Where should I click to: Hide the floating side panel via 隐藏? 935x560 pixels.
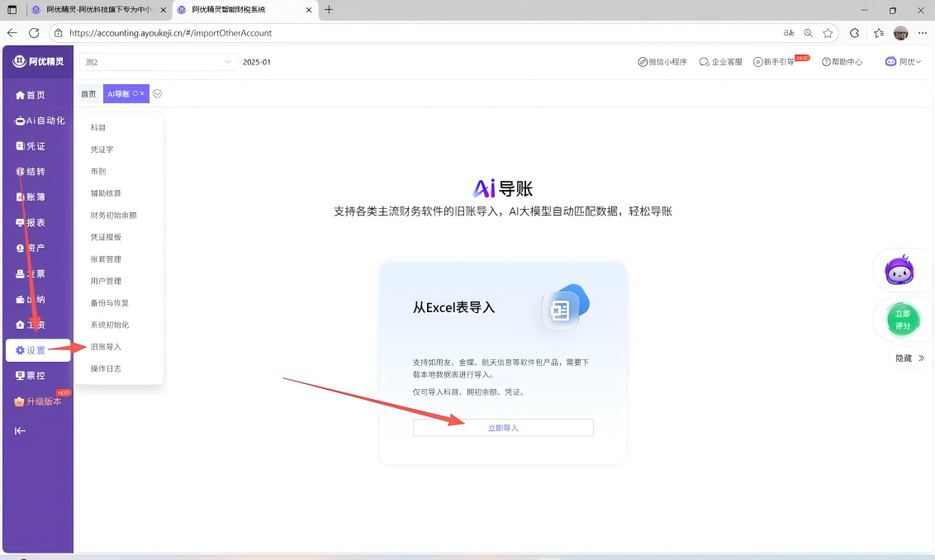[x=909, y=358]
